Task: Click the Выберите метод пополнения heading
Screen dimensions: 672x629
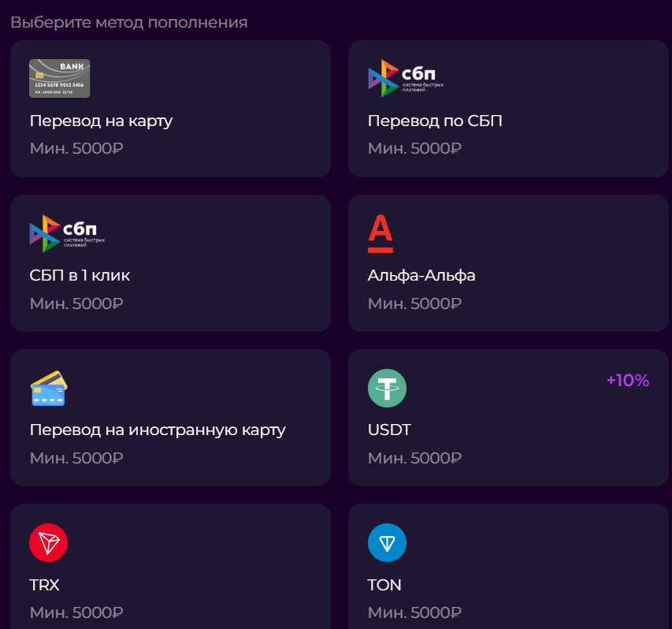Action: [x=129, y=22]
